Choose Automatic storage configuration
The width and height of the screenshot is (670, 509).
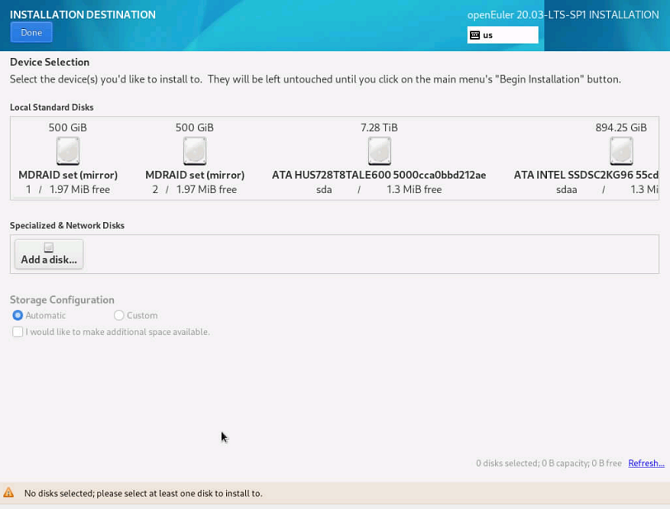click(18, 315)
